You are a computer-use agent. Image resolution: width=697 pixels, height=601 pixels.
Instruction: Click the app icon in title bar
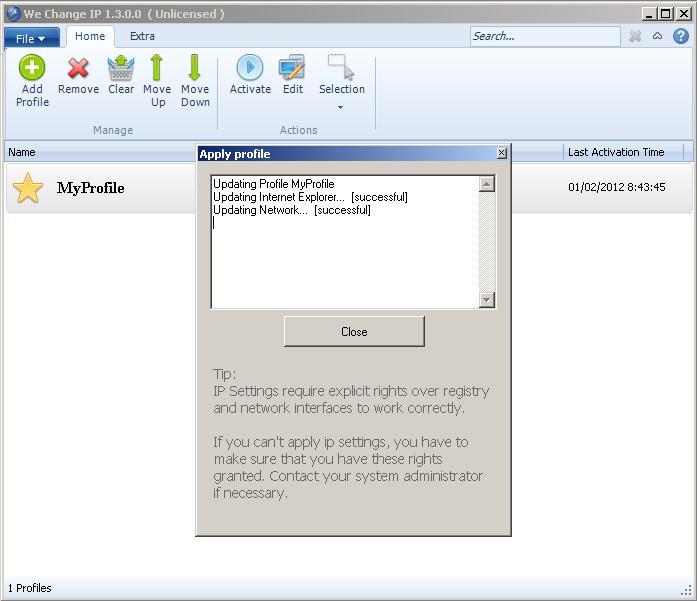point(13,14)
